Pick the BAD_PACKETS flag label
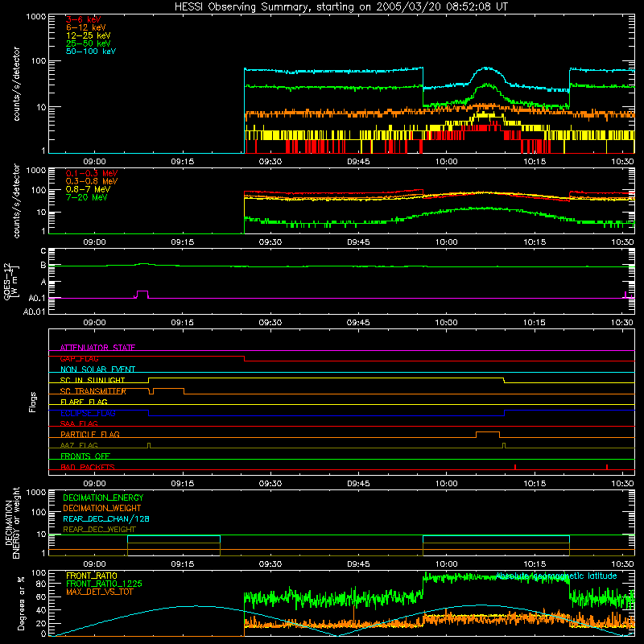This screenshot has height=644, width=644. 88,467
